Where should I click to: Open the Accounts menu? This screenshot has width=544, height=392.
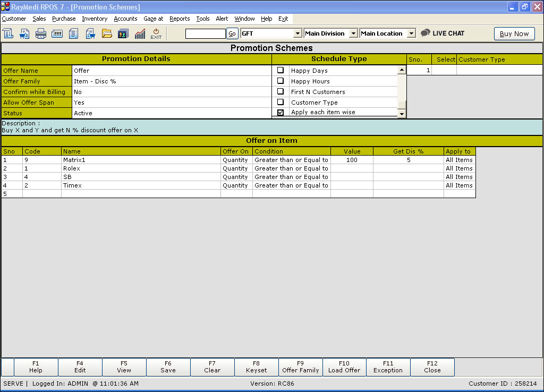coord(125,19)
